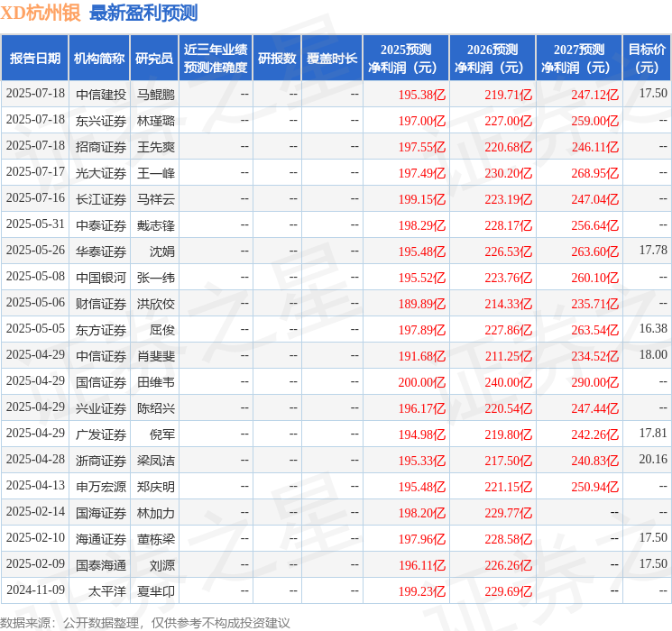Click analyst name 王先爽
The image size is (672, 631).
pos(156,147)
